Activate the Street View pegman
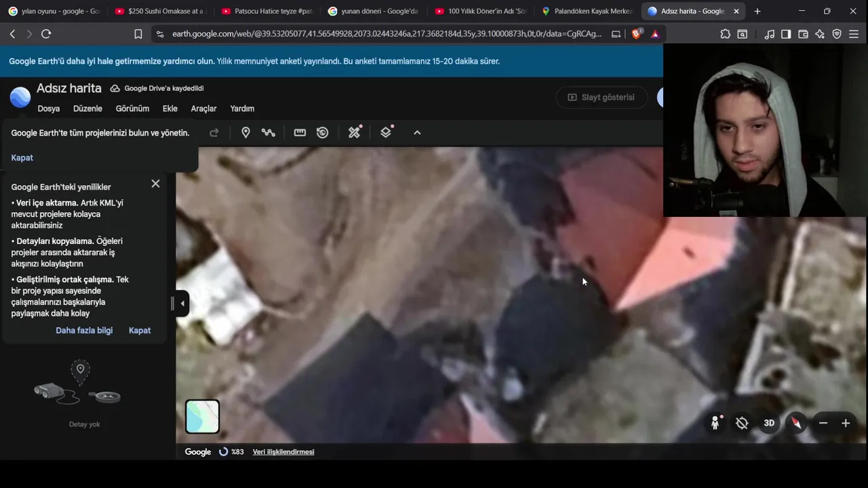 (715, 423)
